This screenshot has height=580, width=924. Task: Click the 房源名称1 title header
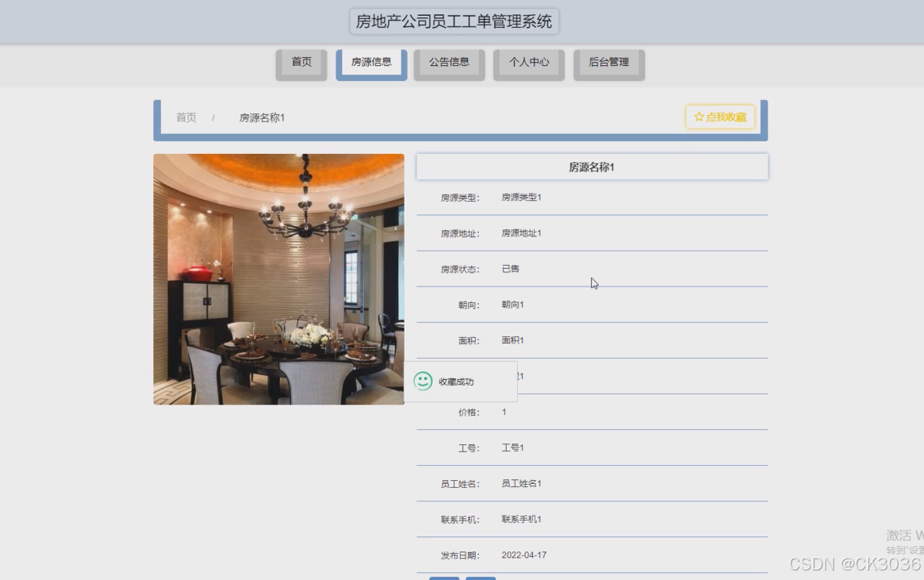[x=592, y=167]
